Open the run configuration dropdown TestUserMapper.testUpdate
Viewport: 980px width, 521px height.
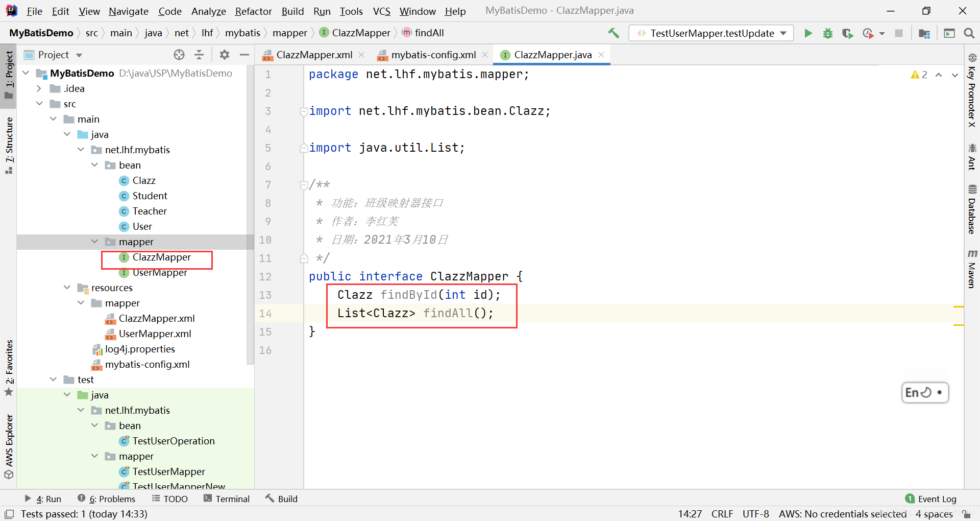coord(712,33)
